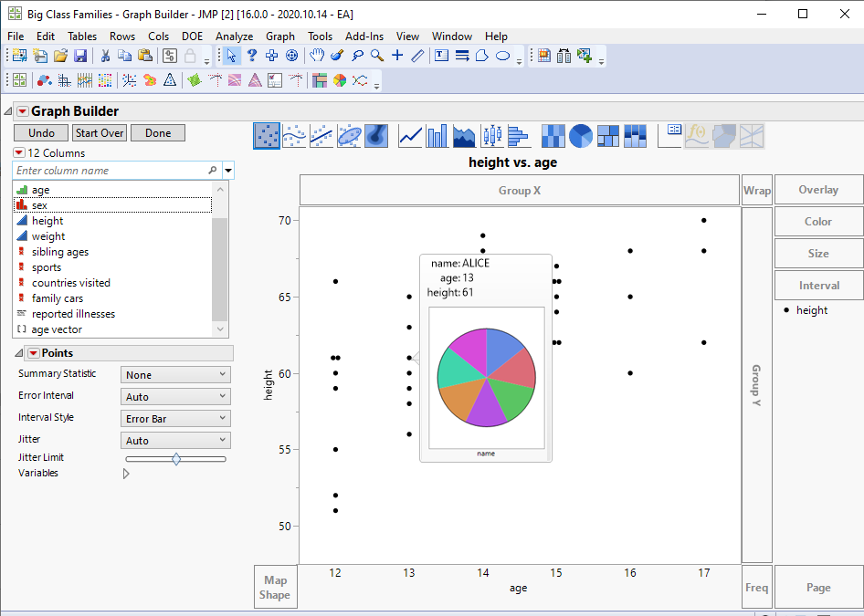The height and width of the screenshot is (616, 864).
Task: Click the column list vertical scrollbar
Action: coord(220,259)
